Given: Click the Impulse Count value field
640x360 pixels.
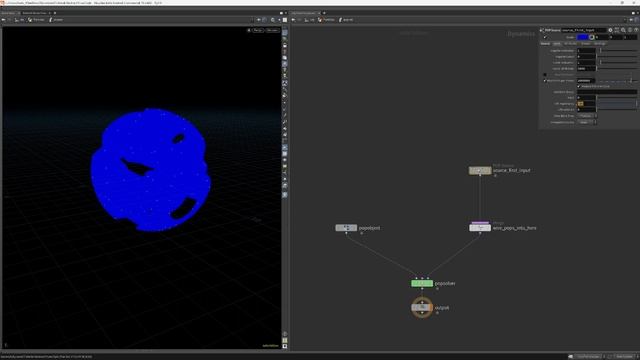Looking at the screenshot, I should [x=586, y=57].
